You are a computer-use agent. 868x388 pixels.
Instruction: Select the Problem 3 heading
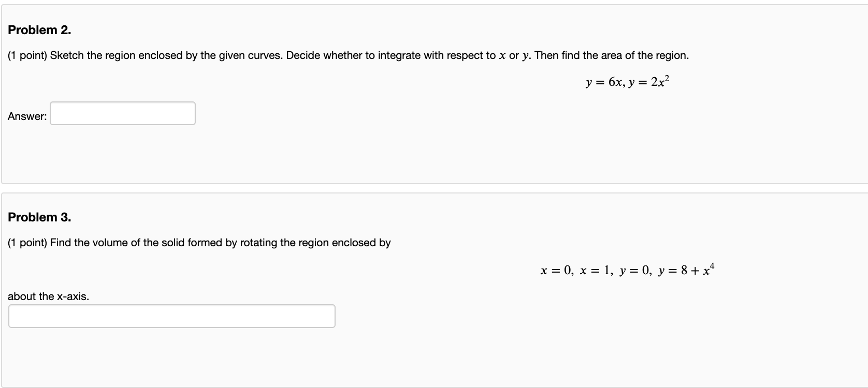pyautogui.click(x=39, y=217)
